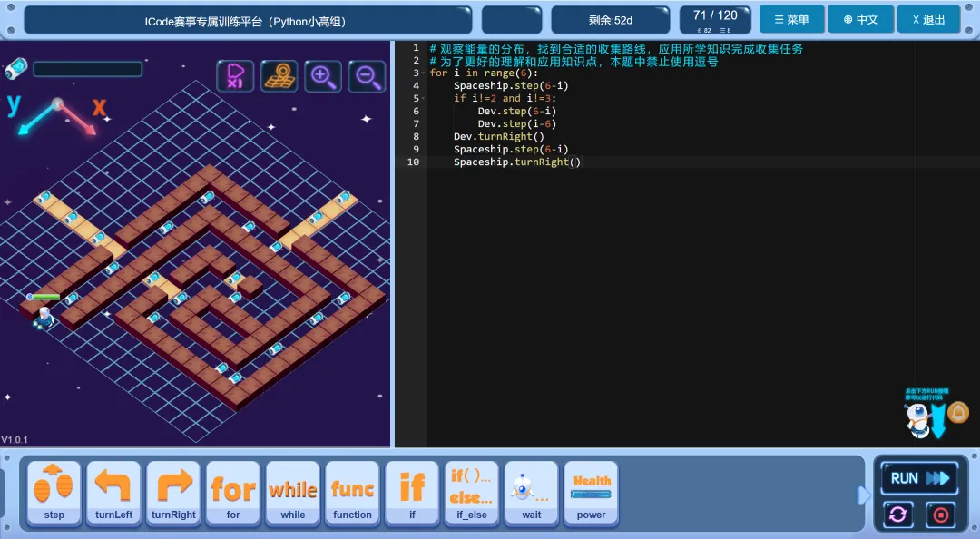Viewport: 980px width, 539px height.
Task: Expand block palette with right arrow
Action: coord(863,495)
